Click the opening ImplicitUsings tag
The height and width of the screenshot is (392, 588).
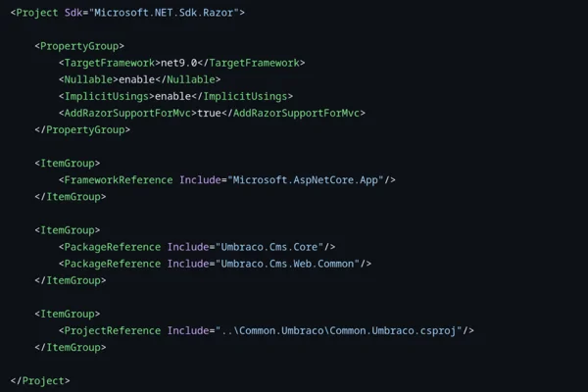click(107, 96)
